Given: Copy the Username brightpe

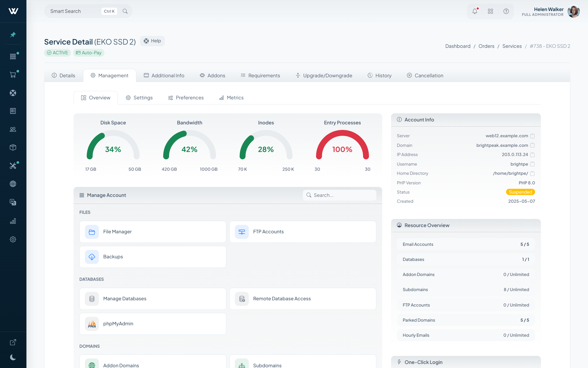Looking at the screenshot, I should 532,164.
